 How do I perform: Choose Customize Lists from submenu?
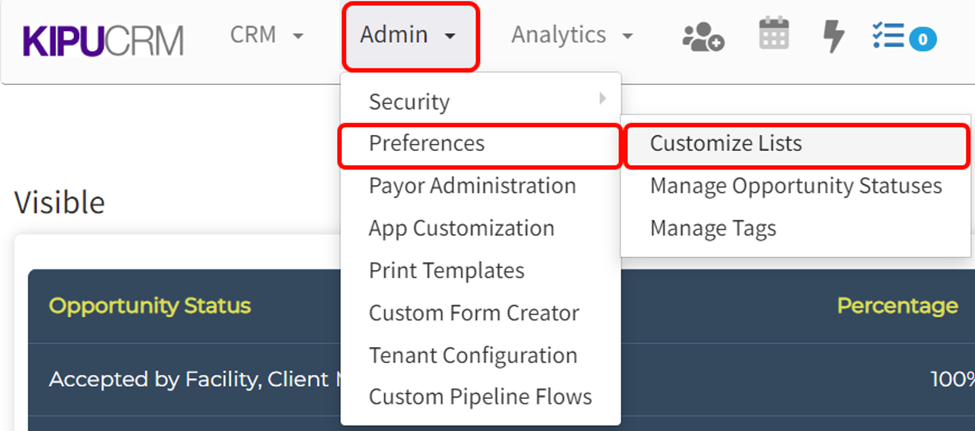point(726,144)
